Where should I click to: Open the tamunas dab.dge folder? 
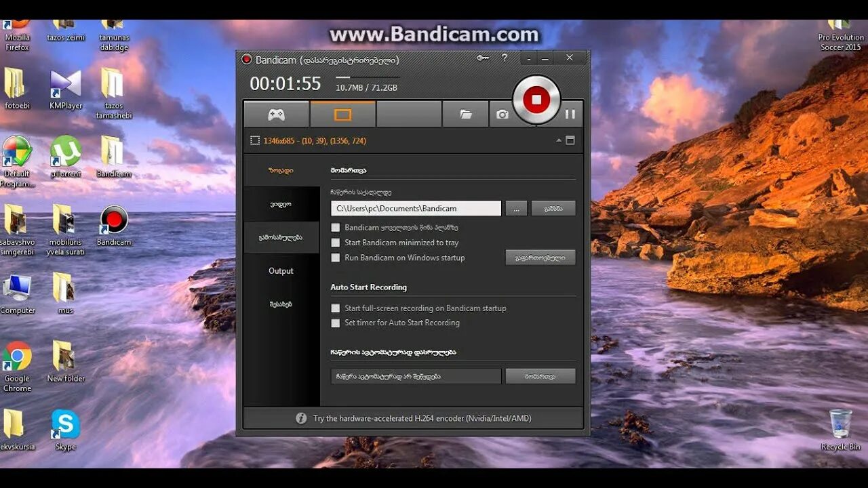pos(114,34)
